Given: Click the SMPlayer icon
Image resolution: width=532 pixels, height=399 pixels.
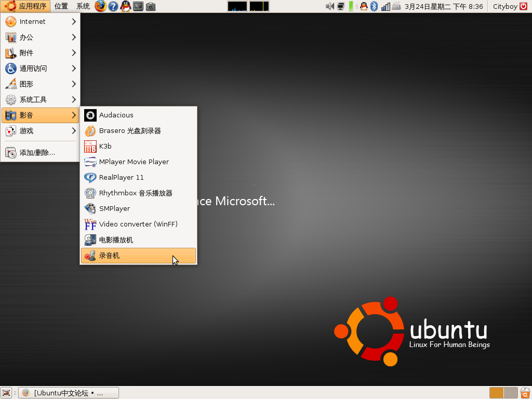Looking at the screenshot, I should [90, 209].
